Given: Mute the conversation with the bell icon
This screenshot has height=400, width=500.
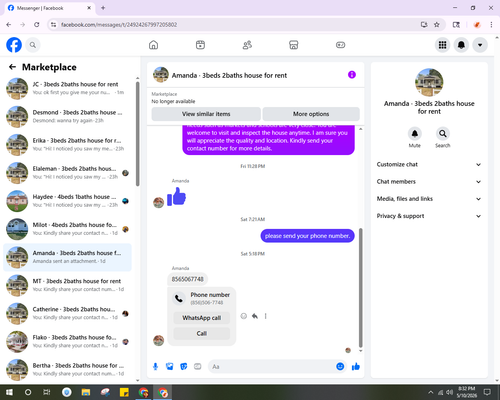Looking at the screenshot, I should (415, 134).
